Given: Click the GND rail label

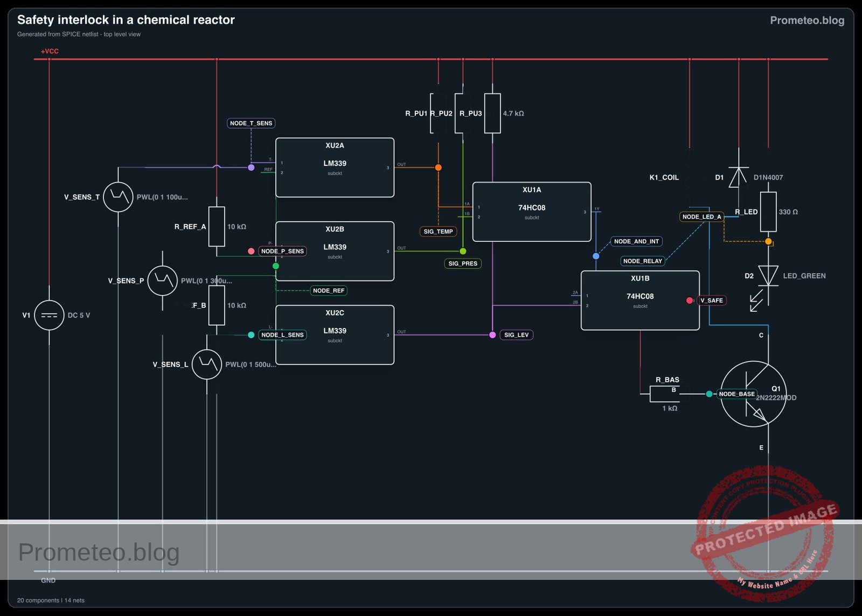Looking at the screenshot, I should pos(48,580).
